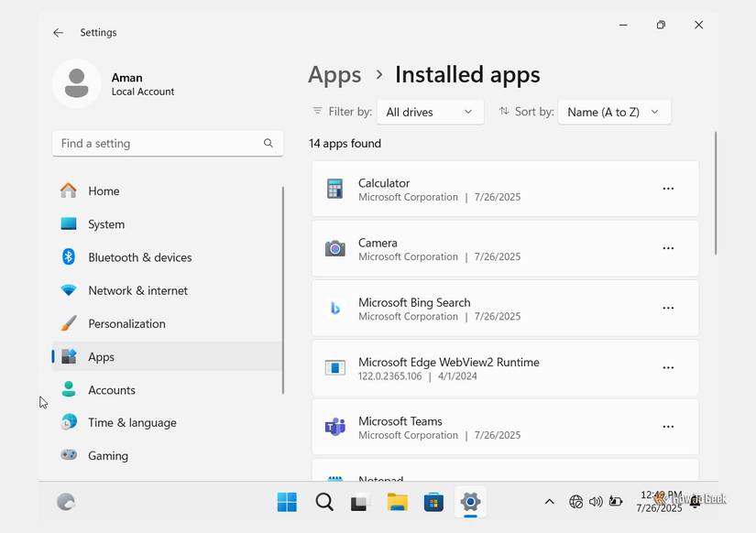Launch Microsoft Store from the taskbar
Image resolution: width=756 pixels, height=533 pixels.
coord(433,502)
